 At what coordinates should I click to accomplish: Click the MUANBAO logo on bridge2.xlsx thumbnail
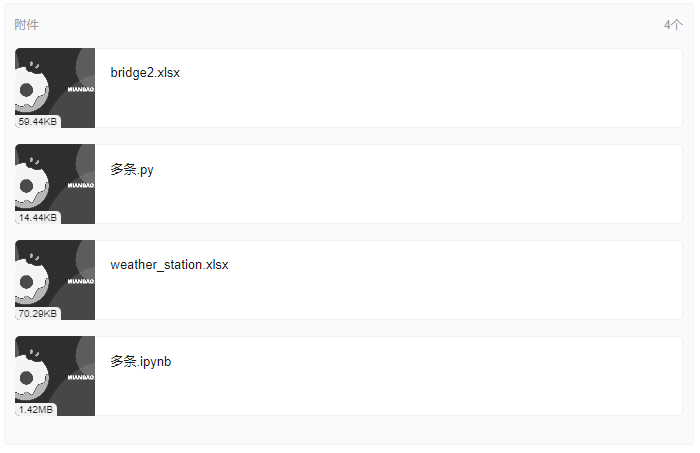(81, 89)
